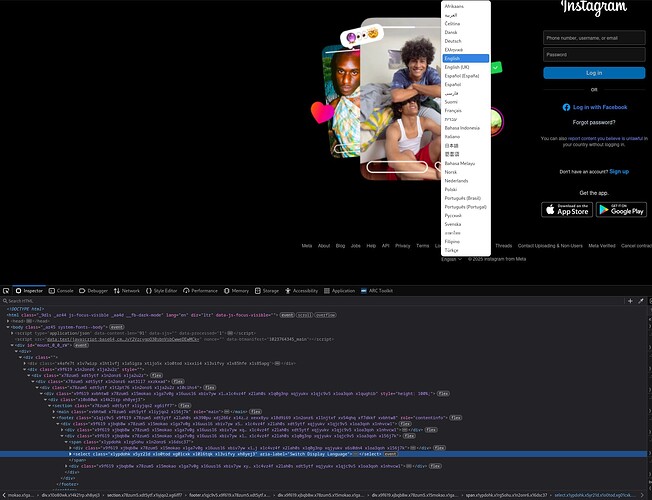
Task: Collapse the body element node
Action: 8,327
